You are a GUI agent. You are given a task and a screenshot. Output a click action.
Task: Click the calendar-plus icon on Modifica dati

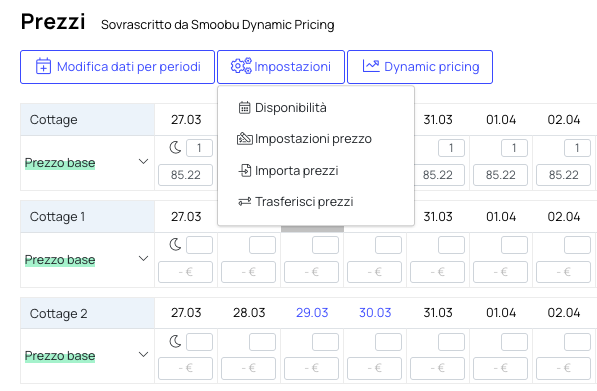click(x=43, y=66)
